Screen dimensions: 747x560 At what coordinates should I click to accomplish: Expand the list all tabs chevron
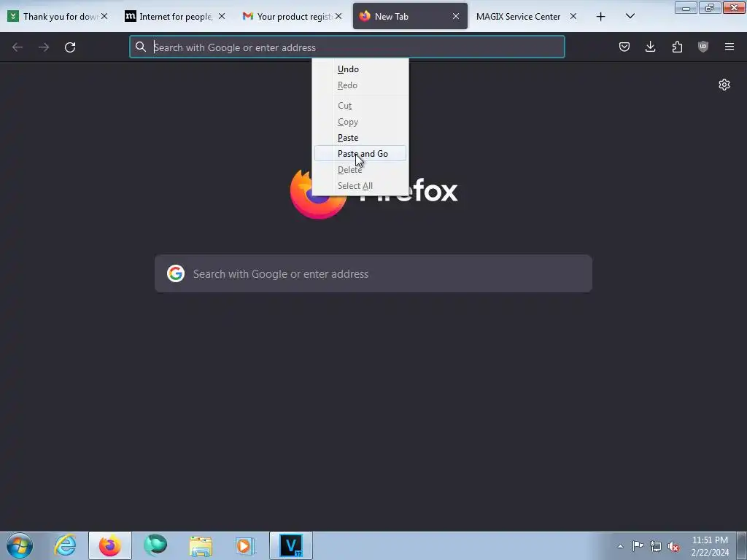630,16
